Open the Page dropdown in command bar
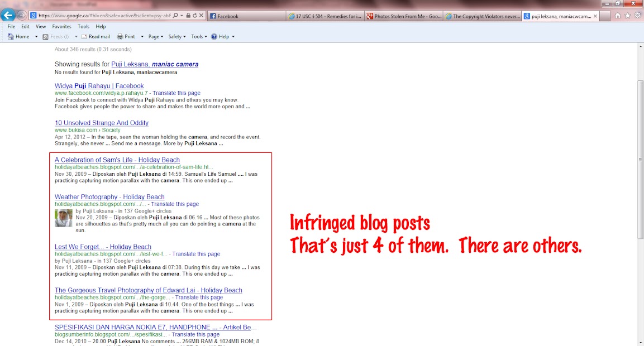This screenshot has width=644, height=346. 156,36
